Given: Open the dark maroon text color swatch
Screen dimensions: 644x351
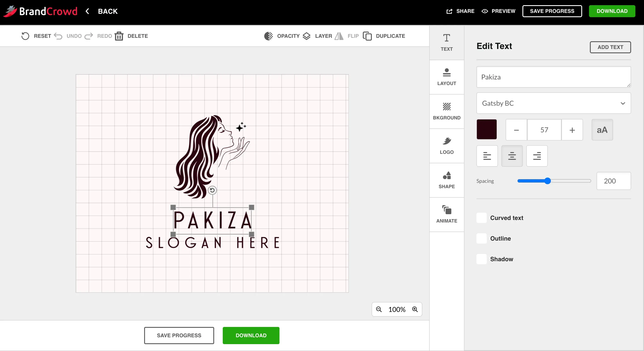Looking at the screenshot, I should tap(487, 130).
